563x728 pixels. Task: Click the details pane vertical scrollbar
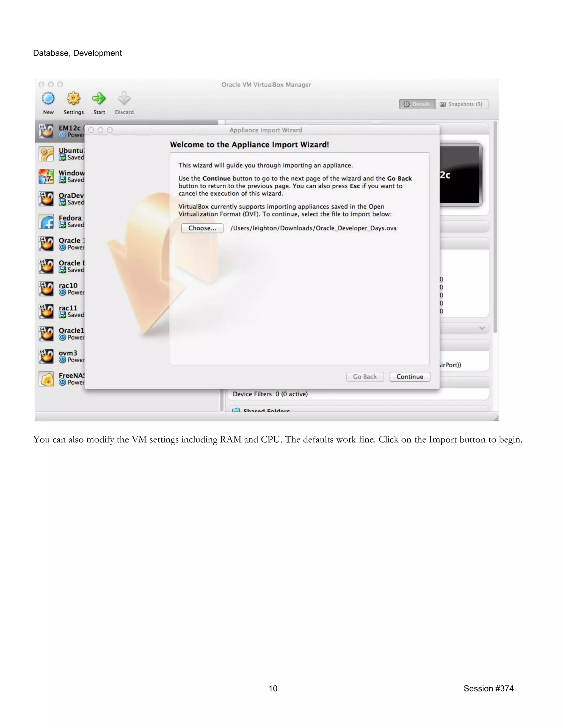click(495, 227)
